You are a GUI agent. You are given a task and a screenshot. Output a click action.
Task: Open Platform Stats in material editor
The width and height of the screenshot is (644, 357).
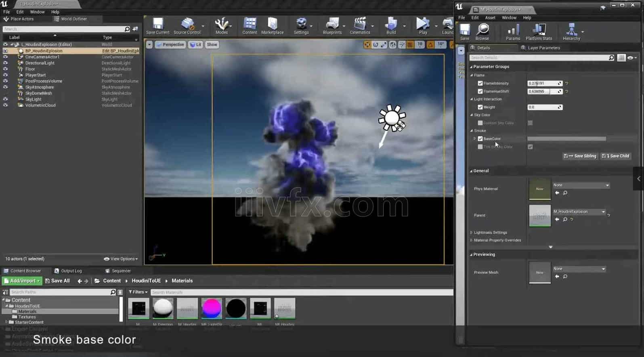tap(539, 32)
